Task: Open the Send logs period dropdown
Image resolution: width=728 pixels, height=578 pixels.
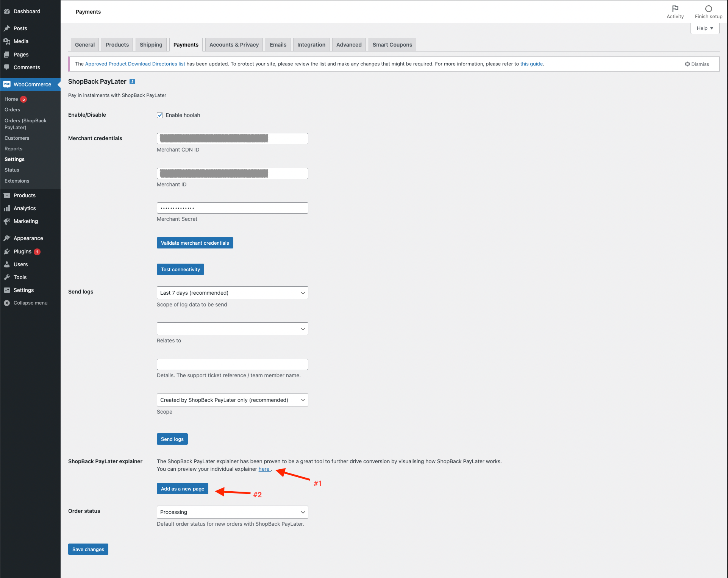Action: coord(232,293)
